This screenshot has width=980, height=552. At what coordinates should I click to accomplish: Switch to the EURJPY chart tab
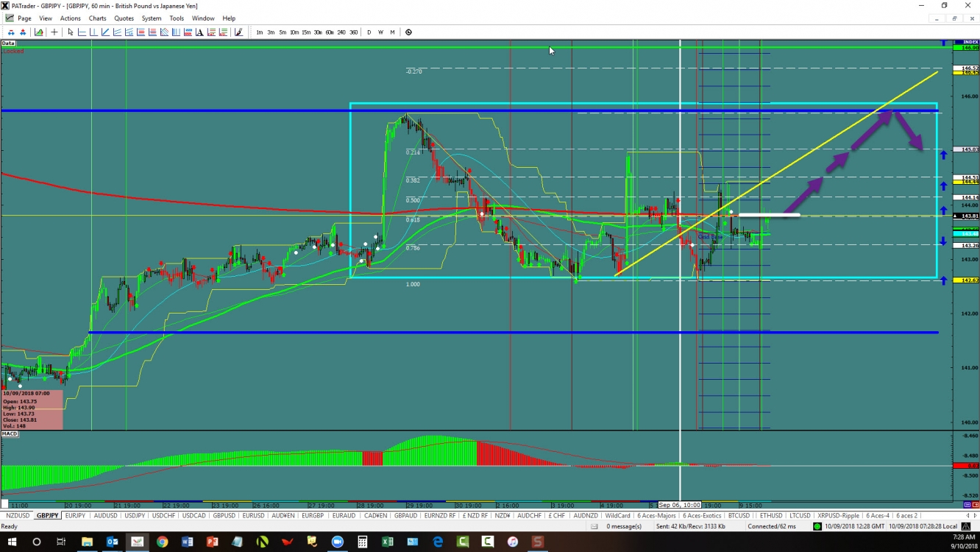76,515
